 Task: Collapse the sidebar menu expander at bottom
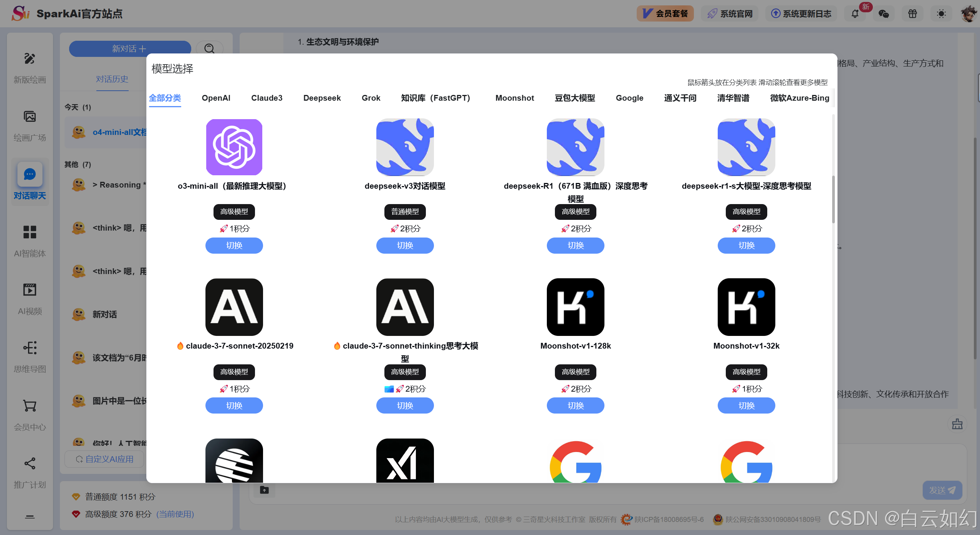[30, 517]
